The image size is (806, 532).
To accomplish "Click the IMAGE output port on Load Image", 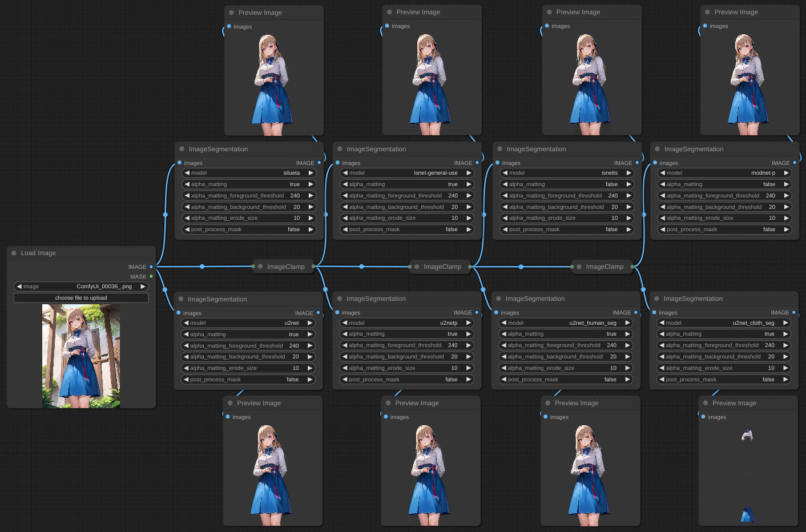I will 151,267.
